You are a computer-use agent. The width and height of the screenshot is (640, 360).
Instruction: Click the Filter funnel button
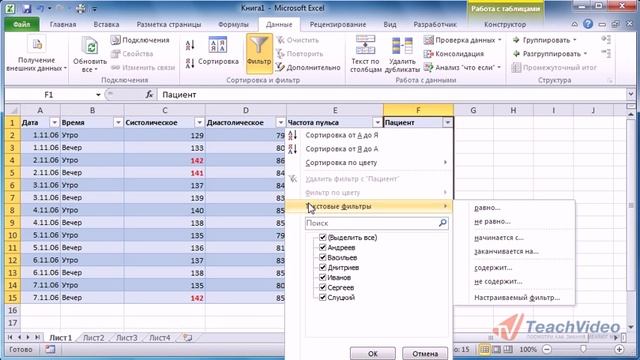click(x=259, y=53)
